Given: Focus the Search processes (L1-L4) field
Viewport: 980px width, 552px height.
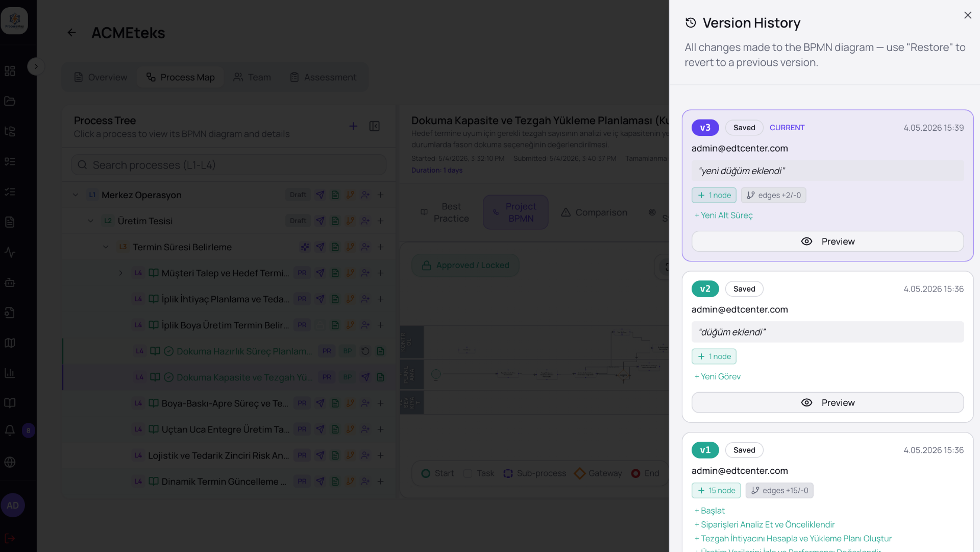Looking at the screenshot, I should point(229,165).
